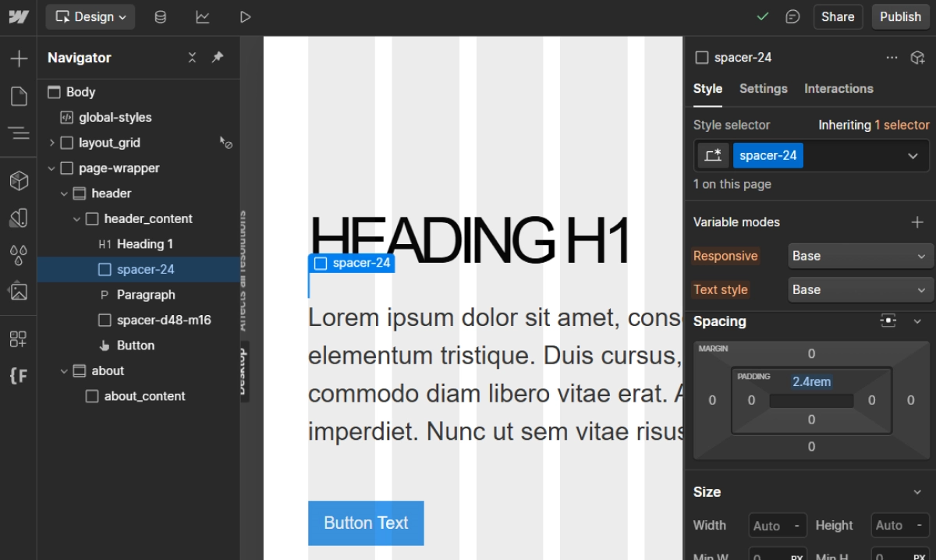
Task: Click the padding top 2.4rem value
Action: point(811,382)
